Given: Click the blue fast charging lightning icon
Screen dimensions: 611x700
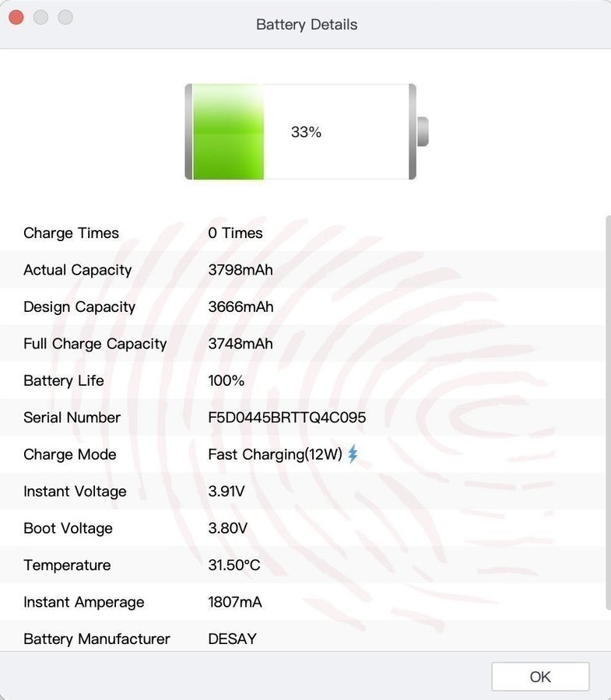Looking at the screenshot, I should [353, 454].
